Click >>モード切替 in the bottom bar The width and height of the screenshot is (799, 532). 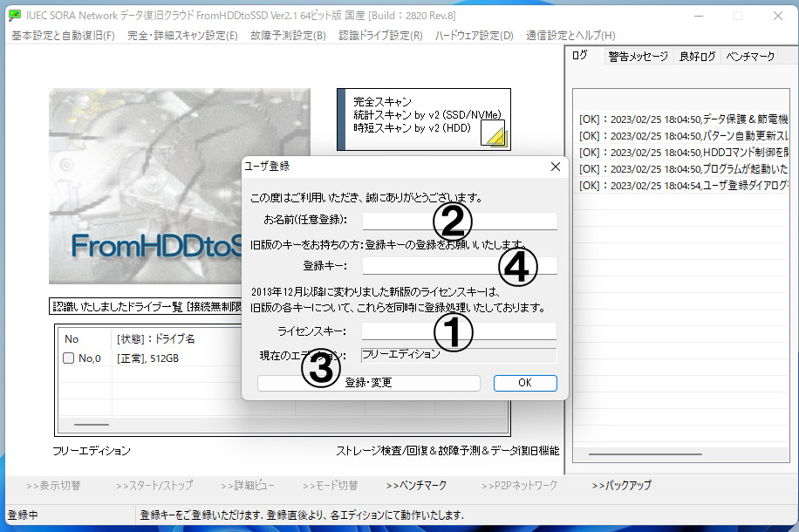pyautogui.click(x=331, y=486)
